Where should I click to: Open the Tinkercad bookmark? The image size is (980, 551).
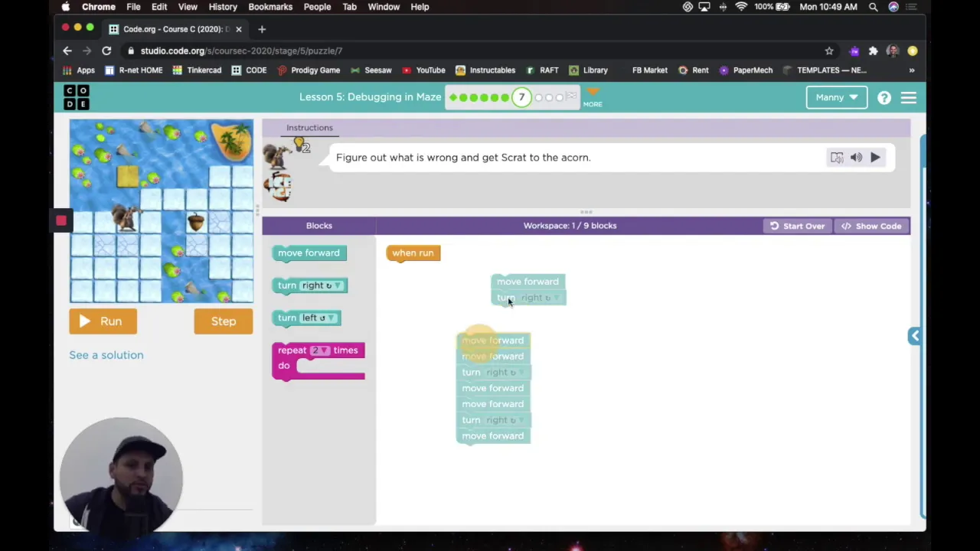tap(197, 70)
